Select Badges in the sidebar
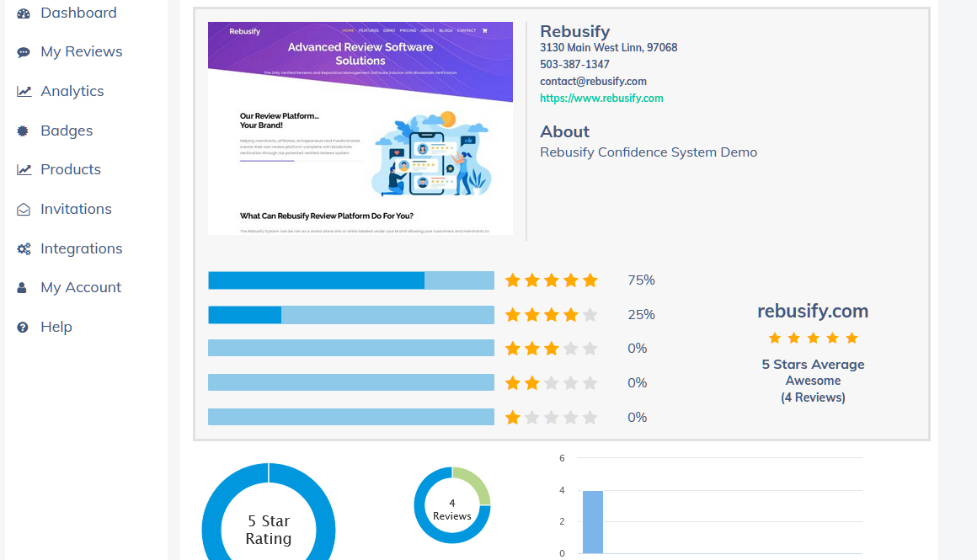977x560 pixels. (66, 131)
